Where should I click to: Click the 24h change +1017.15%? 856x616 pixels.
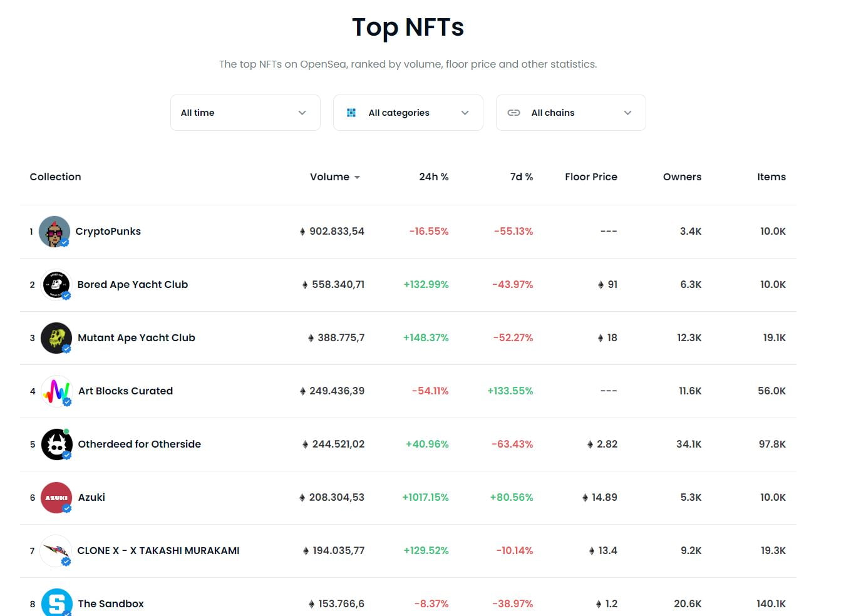[x=426, y=498]
